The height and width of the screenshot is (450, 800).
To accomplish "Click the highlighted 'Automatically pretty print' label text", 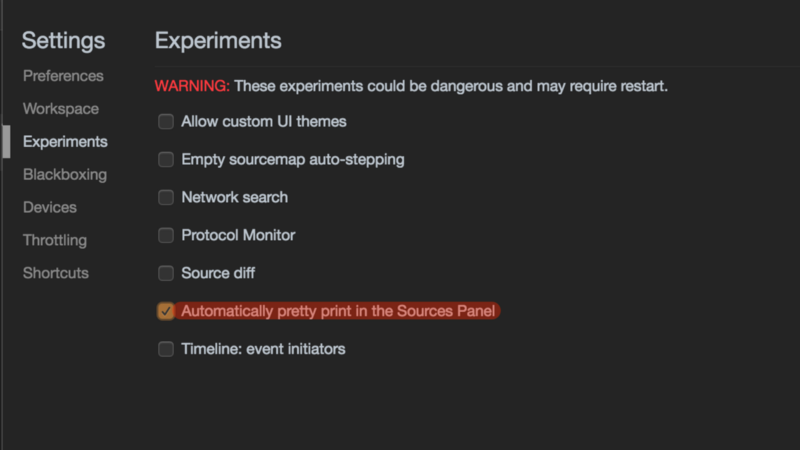I will coord(338,311).
